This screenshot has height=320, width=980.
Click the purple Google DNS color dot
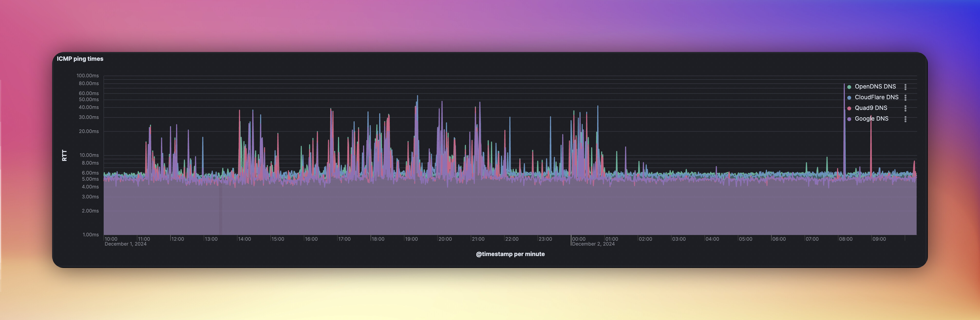point(849,119)
